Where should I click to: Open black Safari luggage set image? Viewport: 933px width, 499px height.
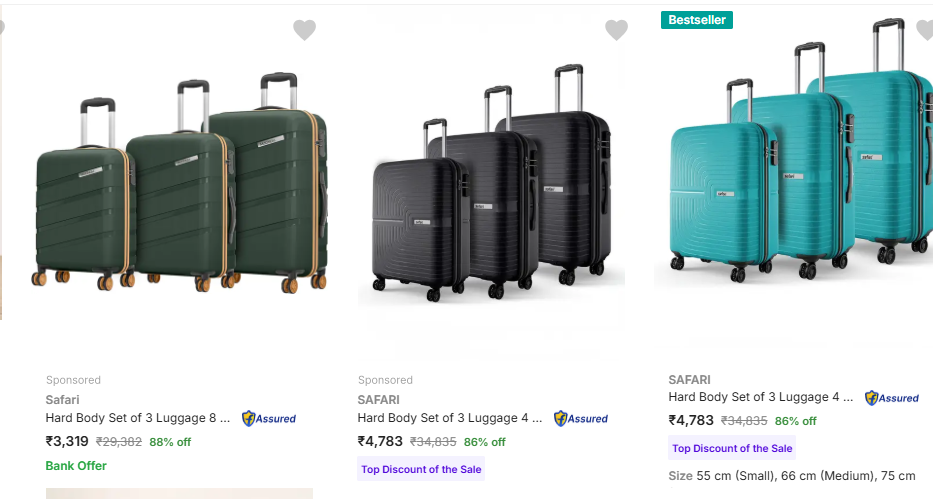(x=491, y=185)
